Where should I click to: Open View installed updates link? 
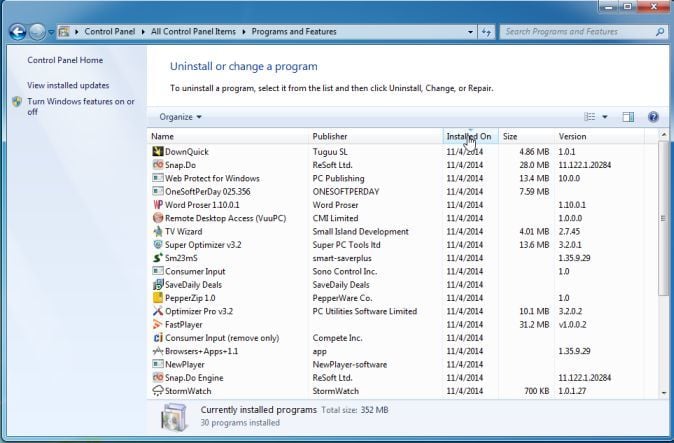pyautogui.click(x=68, y=85)
